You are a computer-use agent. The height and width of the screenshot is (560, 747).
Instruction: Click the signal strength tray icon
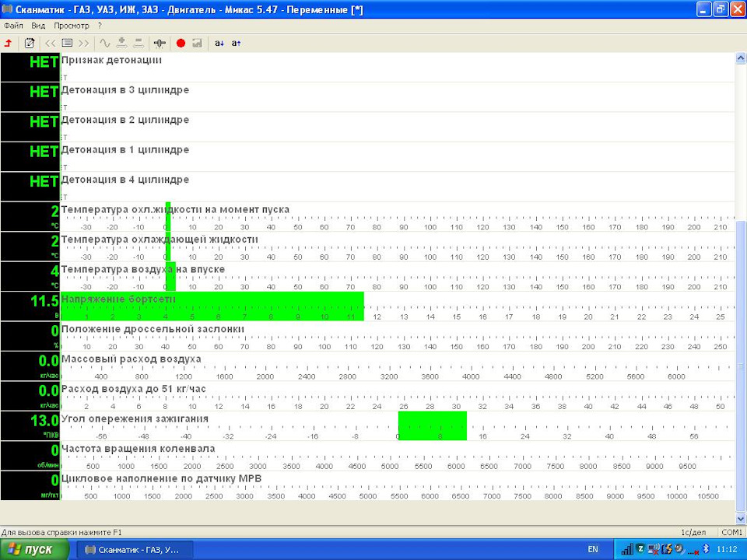[x=627, y=550]
